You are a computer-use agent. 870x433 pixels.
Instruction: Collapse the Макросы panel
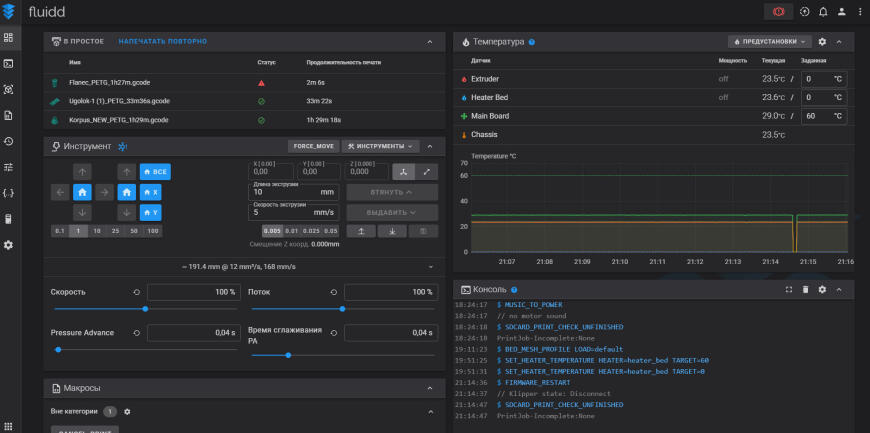(430, 388)
